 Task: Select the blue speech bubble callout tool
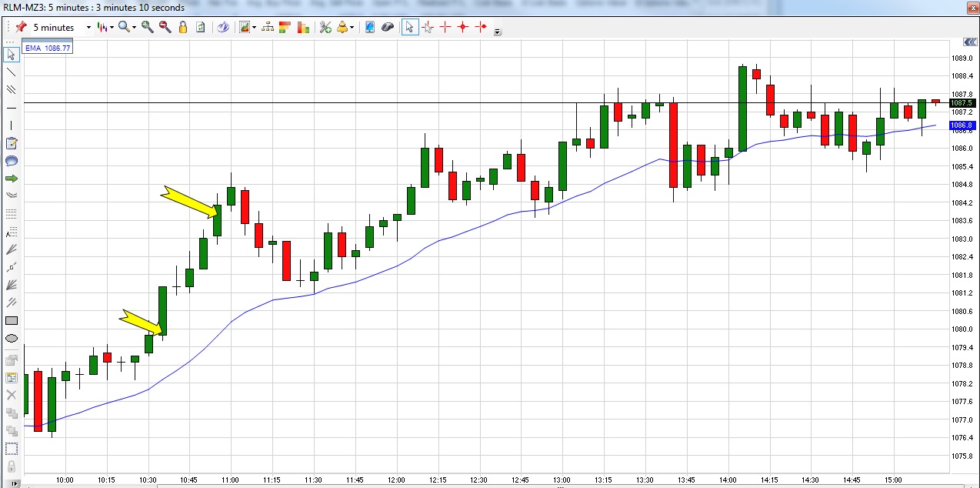click(12, 161)
